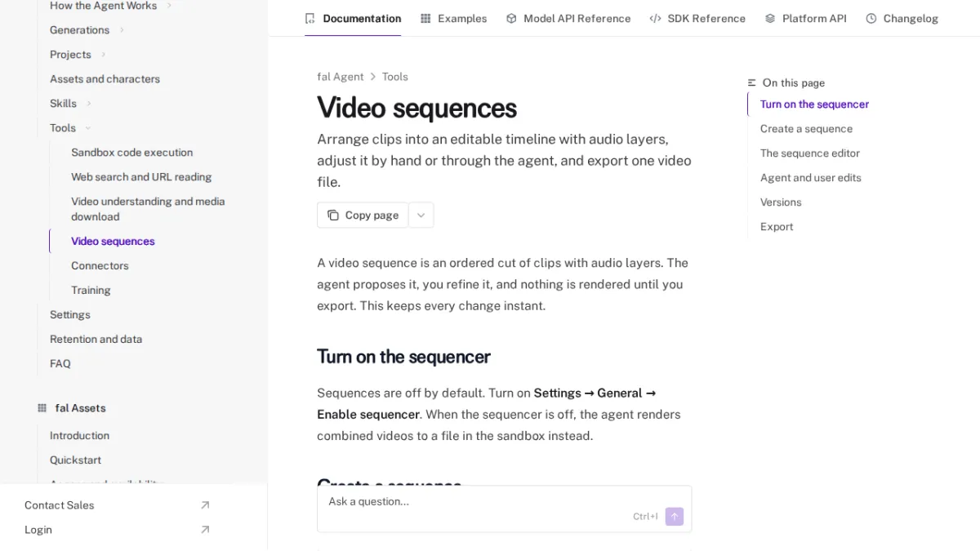Viewport: 980px width, 551px height.
Task: Click the SDK Reference code brackets icon
Action: pos(655,18)
